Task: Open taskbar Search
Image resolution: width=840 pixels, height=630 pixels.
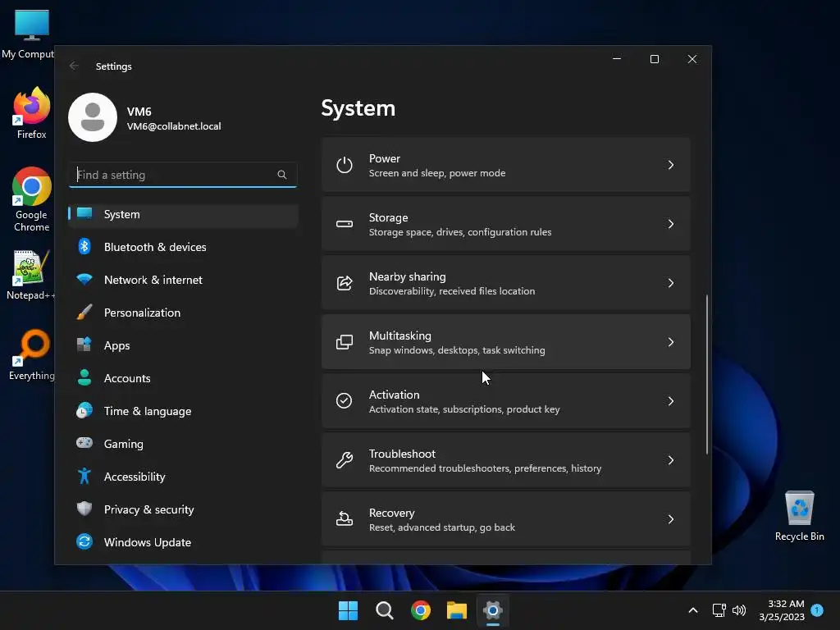Action: (384, 610)
